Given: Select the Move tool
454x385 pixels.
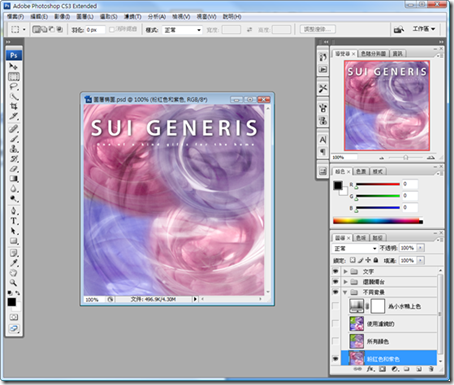Looking at the screenshot, I should point(14,66).
